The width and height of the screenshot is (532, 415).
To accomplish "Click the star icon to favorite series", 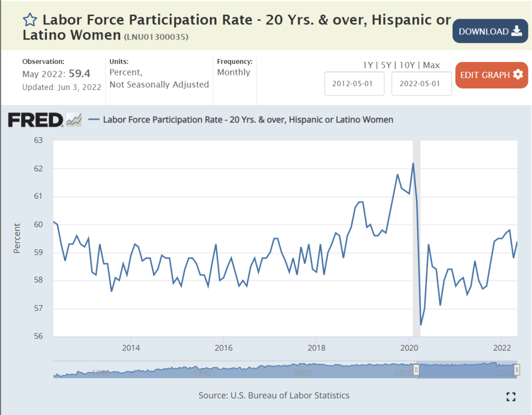I will 30,20.
